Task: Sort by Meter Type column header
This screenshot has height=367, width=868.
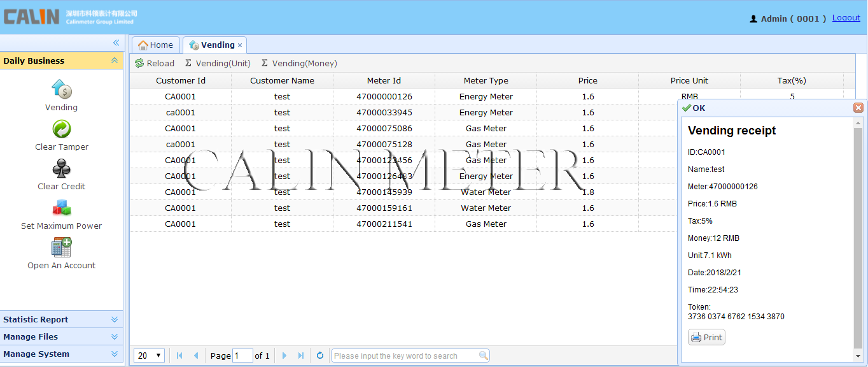Action: pyautogui.click(x=486, y=80)
